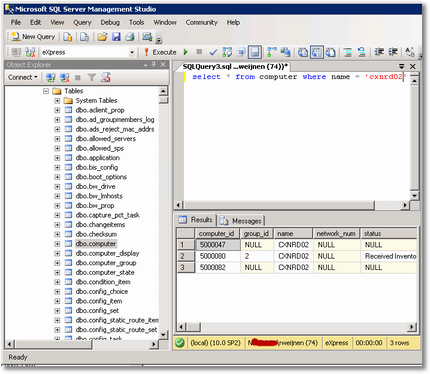Select dbo.computer_display in tree
This screenshot has width=430, height=374.
[x=107, y=253]
